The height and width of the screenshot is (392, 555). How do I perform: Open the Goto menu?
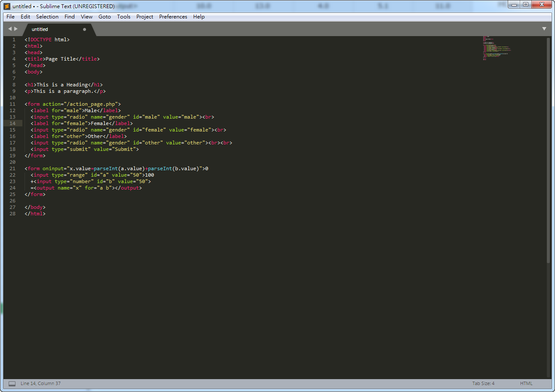[105, 17]
